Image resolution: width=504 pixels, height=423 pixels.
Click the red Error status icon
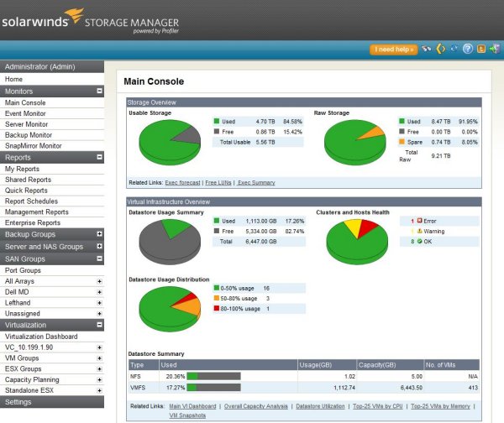tap(419, 221)
